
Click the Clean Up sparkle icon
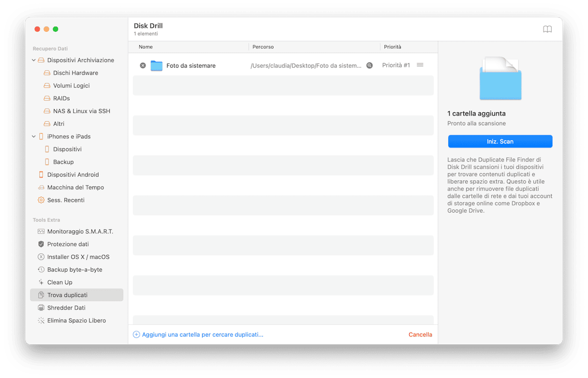click(x=41, y=282)
